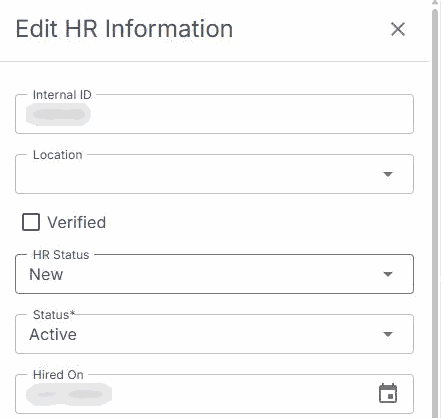Click the Verified label text
Image resolution: width=441 pixels, height=418 pixels.
[77, 222]
